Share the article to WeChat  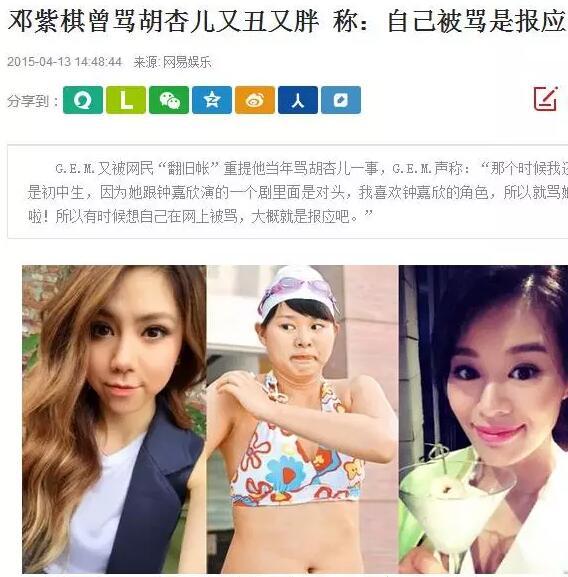[x=169, y=100]
